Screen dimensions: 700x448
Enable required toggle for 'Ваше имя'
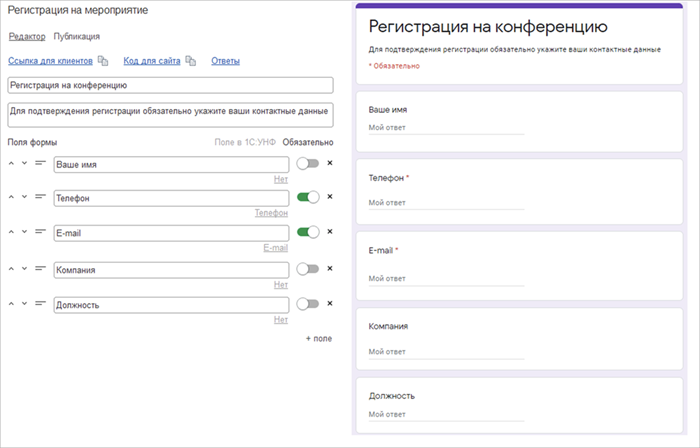[308, 163]
